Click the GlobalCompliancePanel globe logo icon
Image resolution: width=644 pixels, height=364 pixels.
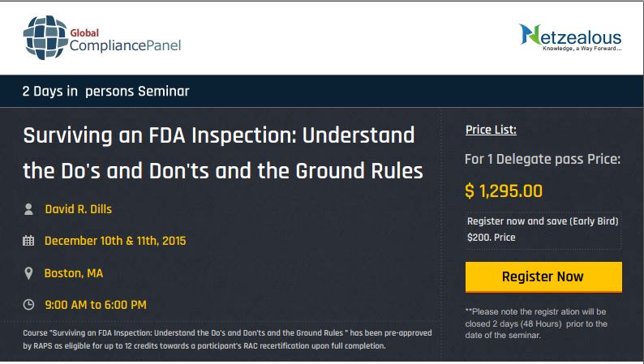pyautogui.click(x=45, y=38)
